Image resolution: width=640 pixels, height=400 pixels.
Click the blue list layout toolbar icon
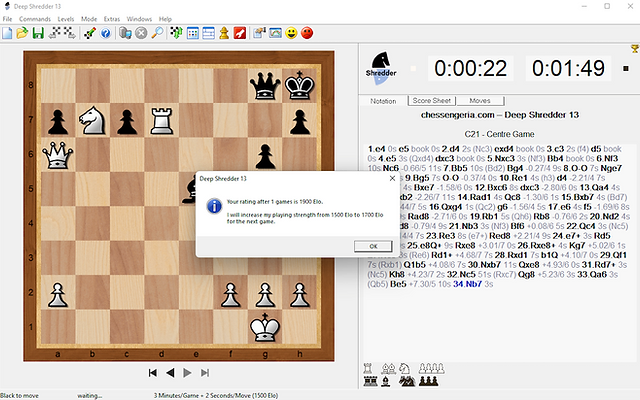click(208, 33)
